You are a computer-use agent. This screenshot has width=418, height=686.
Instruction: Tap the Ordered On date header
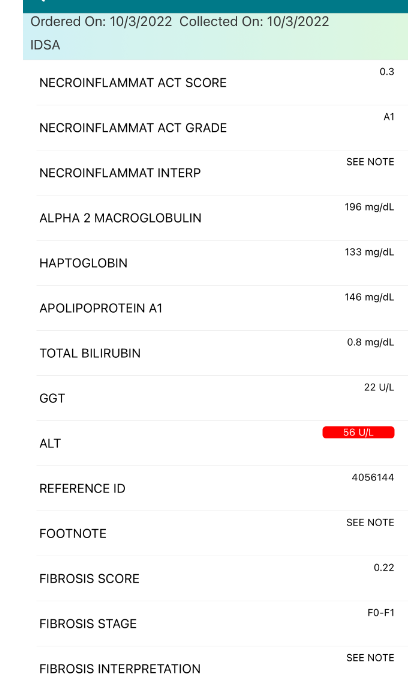coord(101,21)
